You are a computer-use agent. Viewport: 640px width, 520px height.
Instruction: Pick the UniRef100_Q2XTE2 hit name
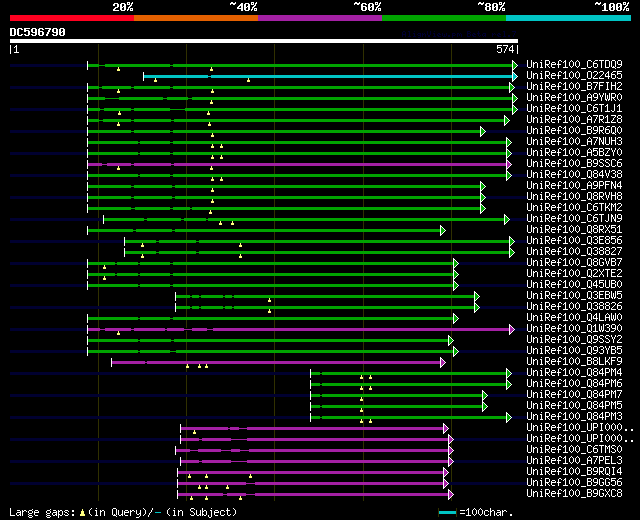pyautogui.click(x=574, y=274)
